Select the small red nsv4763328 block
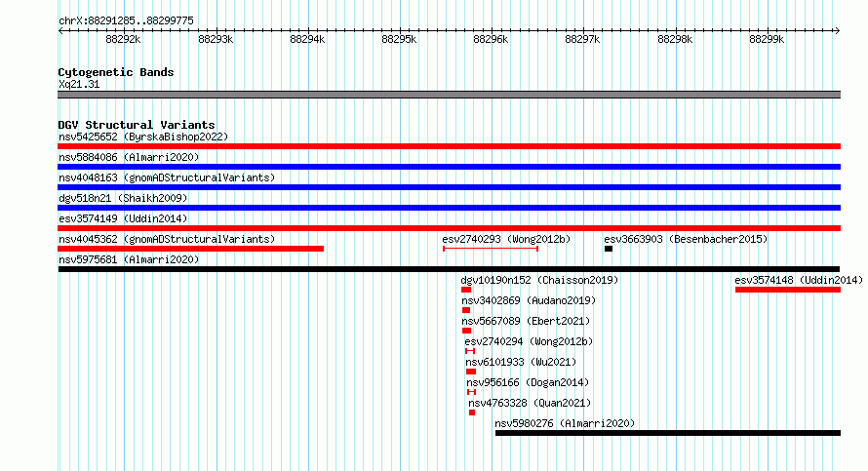The width and height of the screenshot is (868, 471). tap(472, 412)
